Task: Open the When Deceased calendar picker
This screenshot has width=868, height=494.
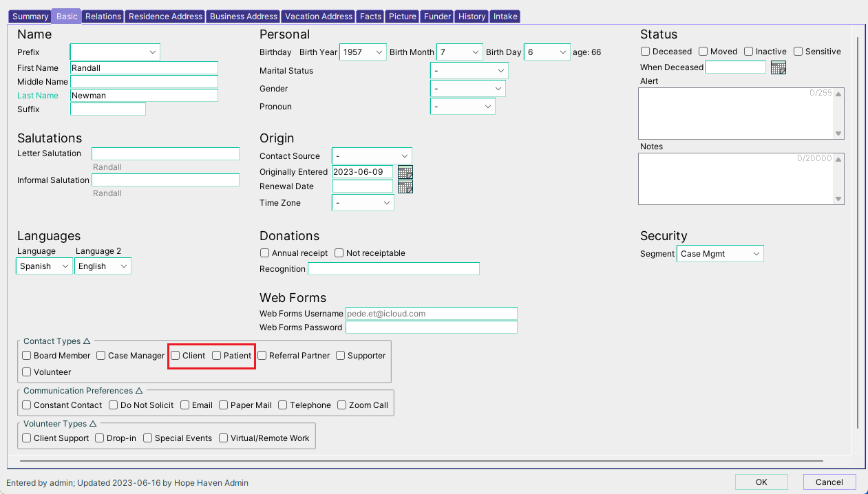Action: click(779, 67)
